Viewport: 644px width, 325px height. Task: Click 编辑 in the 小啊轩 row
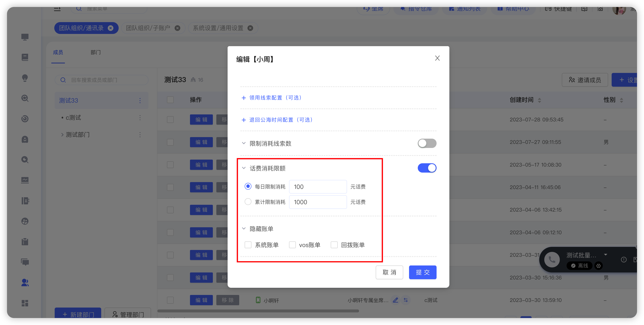pos(201,300)
